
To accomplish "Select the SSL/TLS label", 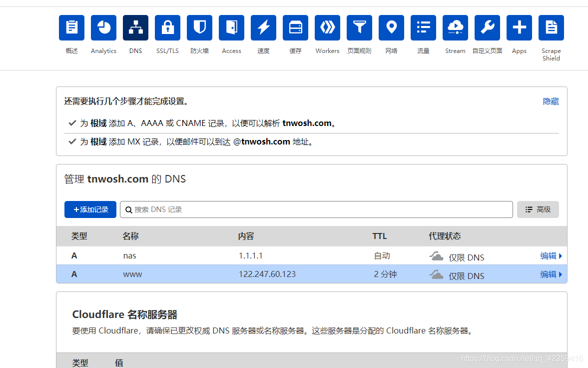I will click(168, 50).
